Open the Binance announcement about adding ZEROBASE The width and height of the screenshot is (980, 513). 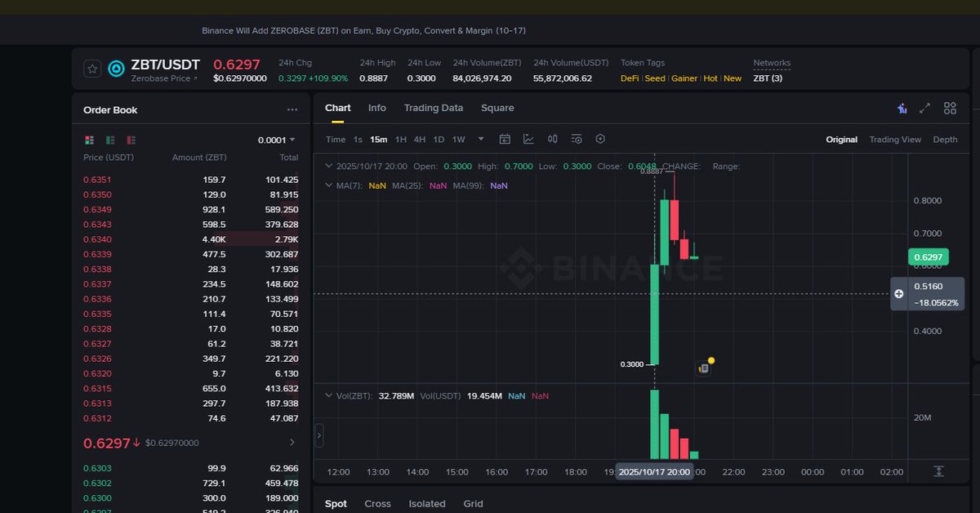click(364, 29)
